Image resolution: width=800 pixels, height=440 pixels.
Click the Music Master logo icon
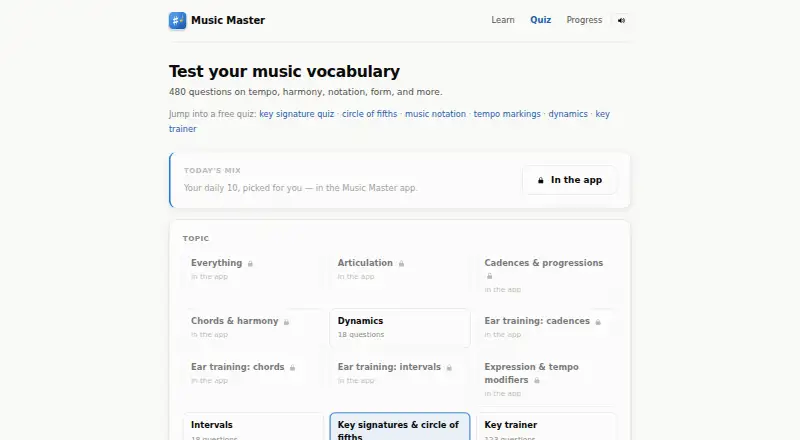coord(178,20)
